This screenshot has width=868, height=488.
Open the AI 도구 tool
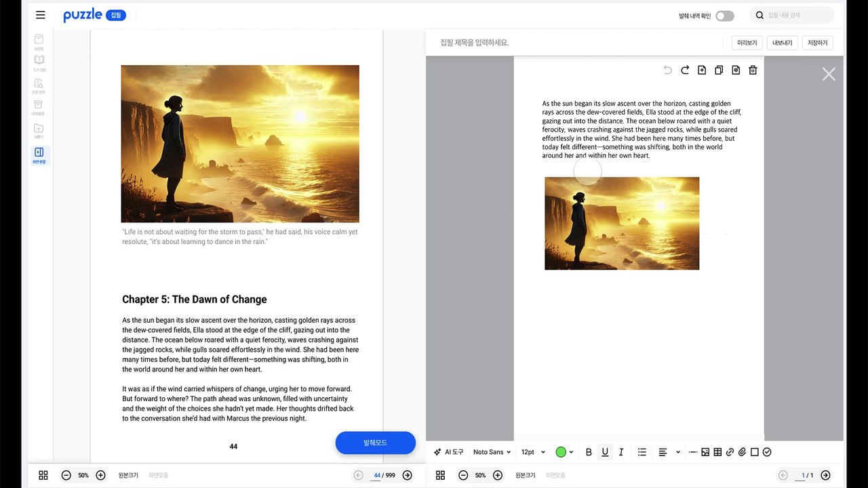click(449, 452)
